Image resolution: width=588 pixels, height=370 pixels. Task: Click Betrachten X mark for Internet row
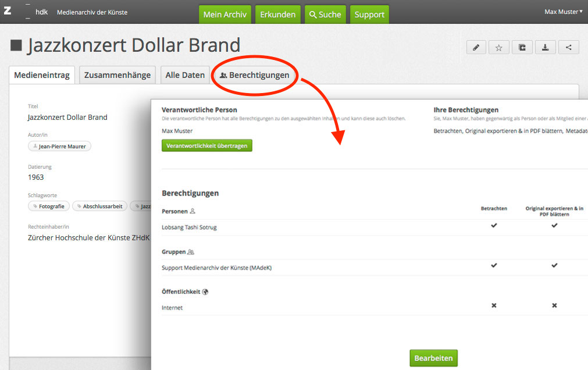coord(494,305)
